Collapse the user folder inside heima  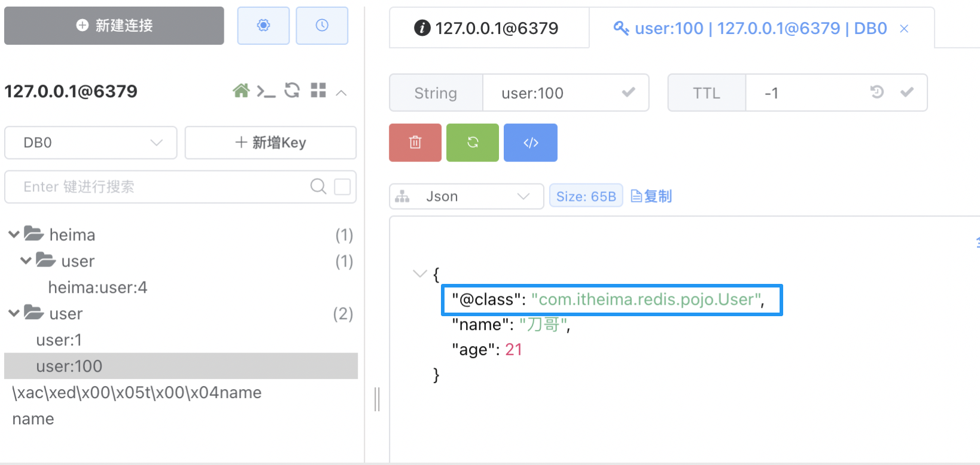(26, 261)
